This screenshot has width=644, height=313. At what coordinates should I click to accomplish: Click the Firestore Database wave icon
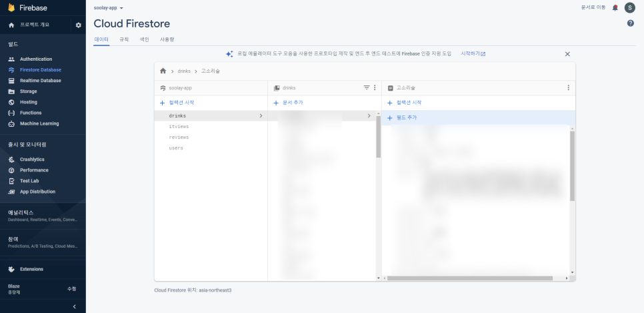point(11,70)
